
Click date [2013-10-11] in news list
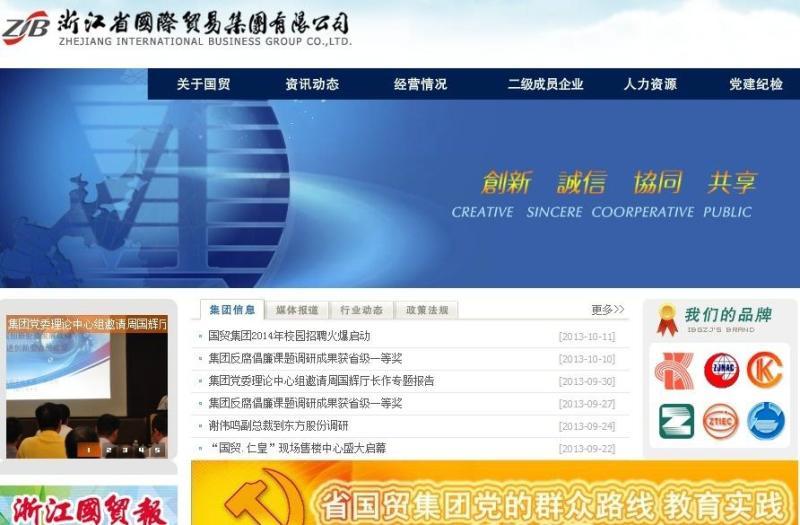[587, 337]
